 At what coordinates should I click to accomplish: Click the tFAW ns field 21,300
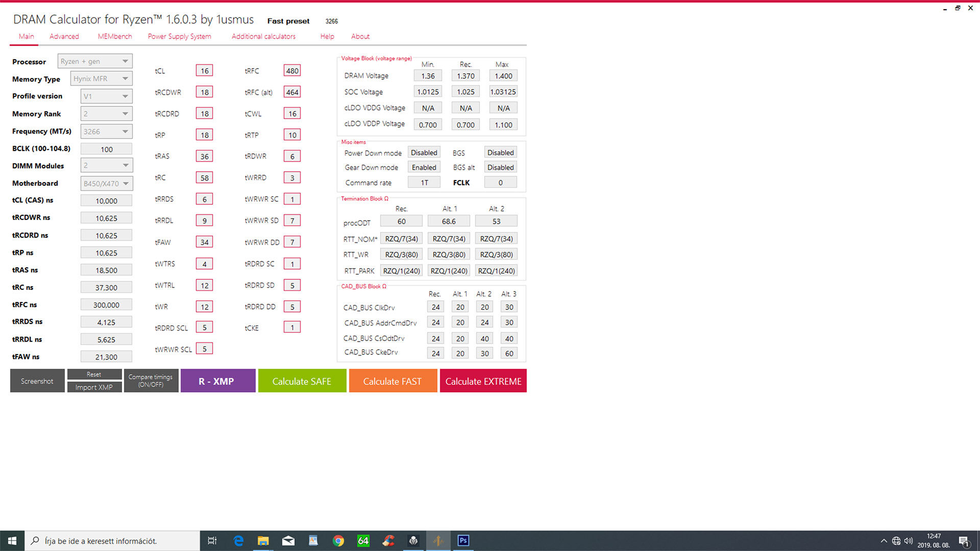coord(106,357)
